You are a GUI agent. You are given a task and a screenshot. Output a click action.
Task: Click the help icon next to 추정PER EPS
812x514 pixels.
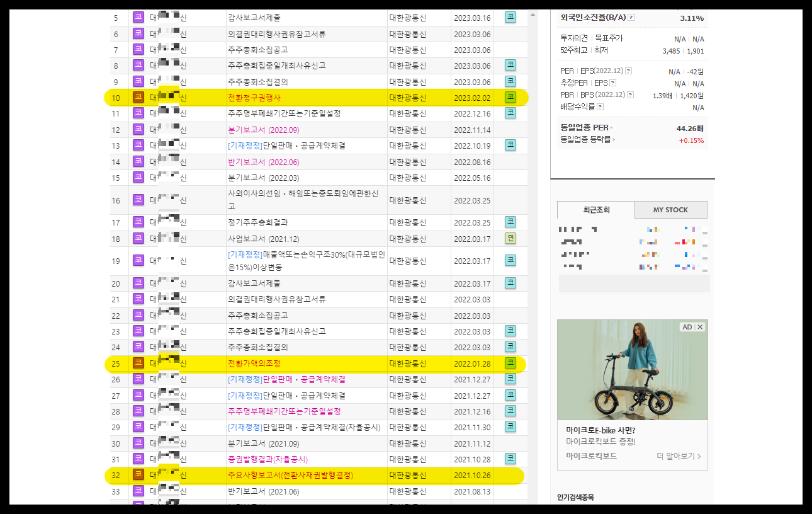[613, 83]
